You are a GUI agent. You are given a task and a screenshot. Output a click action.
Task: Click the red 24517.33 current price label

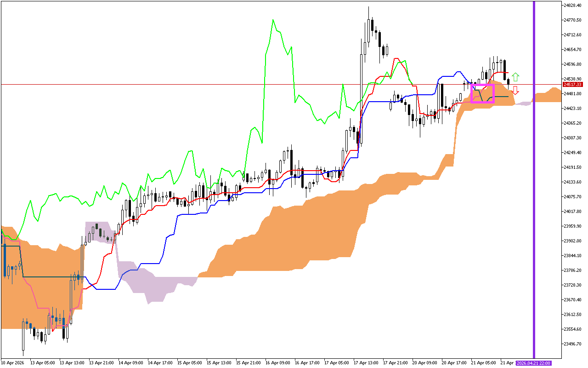574,85
